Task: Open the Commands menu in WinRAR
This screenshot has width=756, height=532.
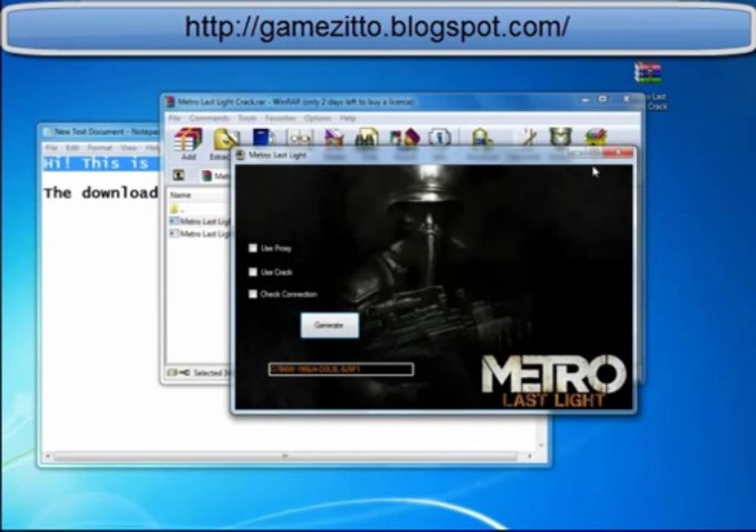Action: click(208, 118)
